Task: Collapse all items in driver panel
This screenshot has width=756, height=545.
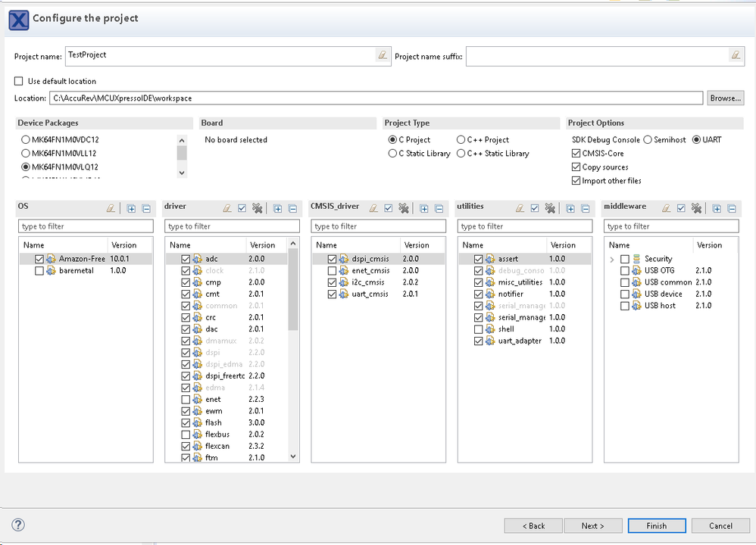Action: [x=292, y=208]
